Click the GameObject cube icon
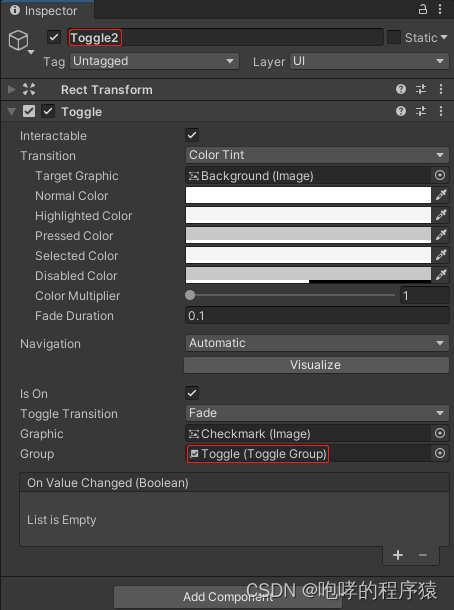This screenshot has height=610, width=454. pyautogui.click(x=18, y=40)
